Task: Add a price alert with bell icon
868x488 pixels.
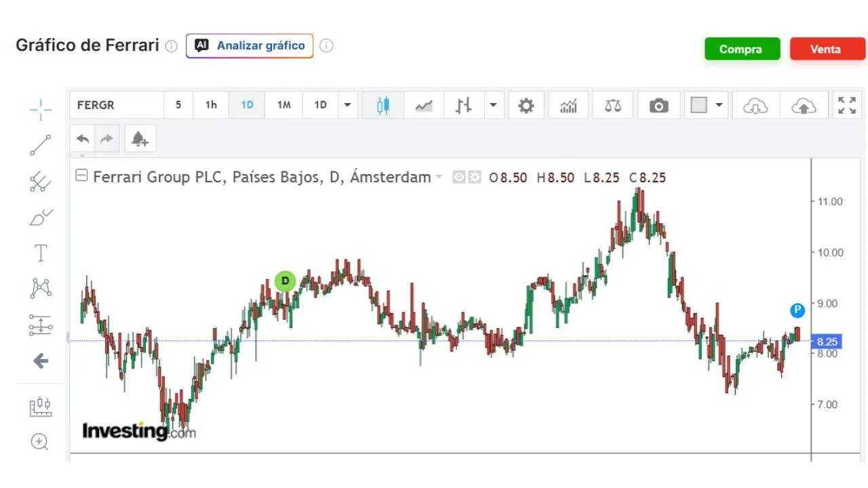Action: click(140, 139)
